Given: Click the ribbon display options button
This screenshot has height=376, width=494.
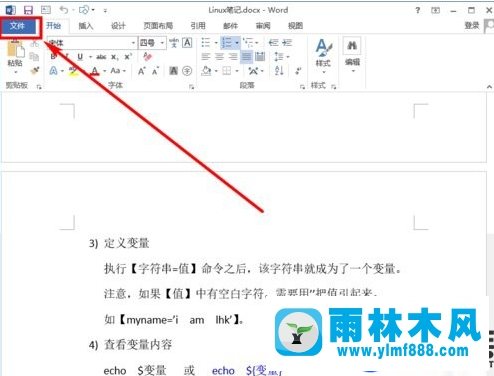Looking at the screenshot, I should point(435,10).
